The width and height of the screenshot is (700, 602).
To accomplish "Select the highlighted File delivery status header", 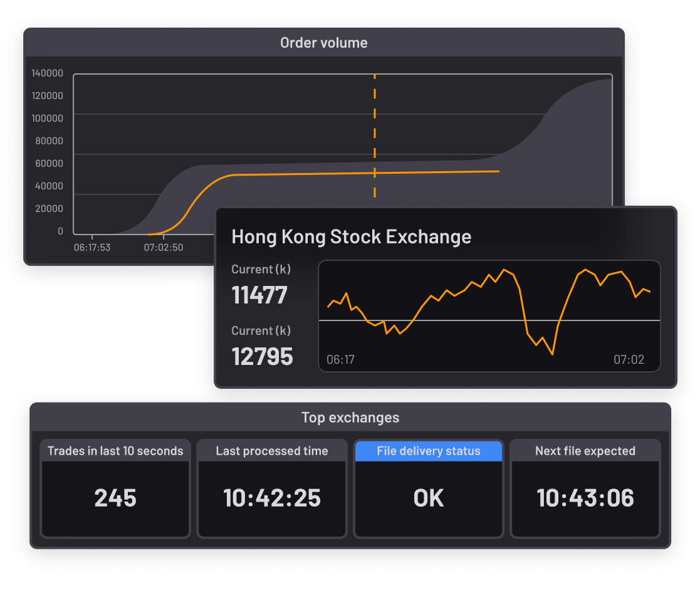I will (428, 451).
